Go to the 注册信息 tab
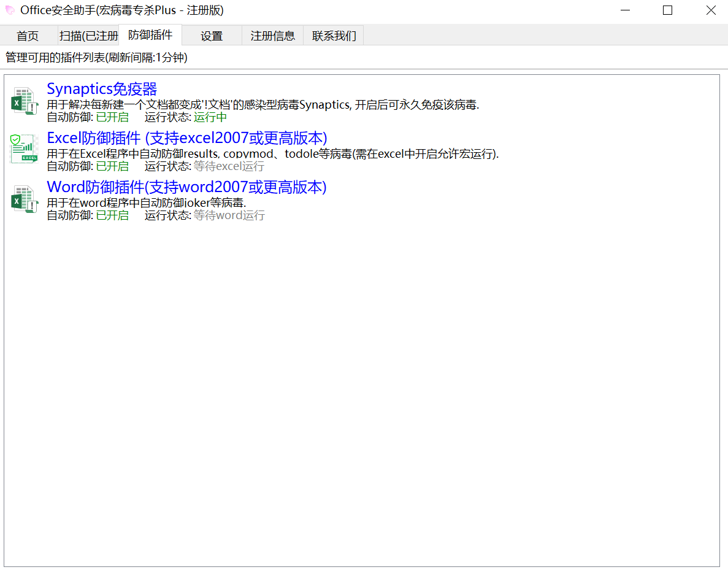Screen dimensions: 728x575 click(272, 36)
